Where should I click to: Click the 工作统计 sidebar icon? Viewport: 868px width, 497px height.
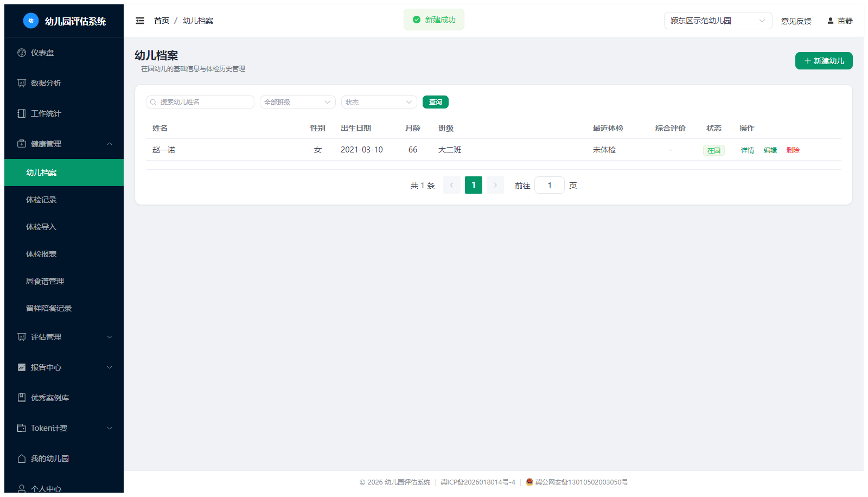(22, 113)
